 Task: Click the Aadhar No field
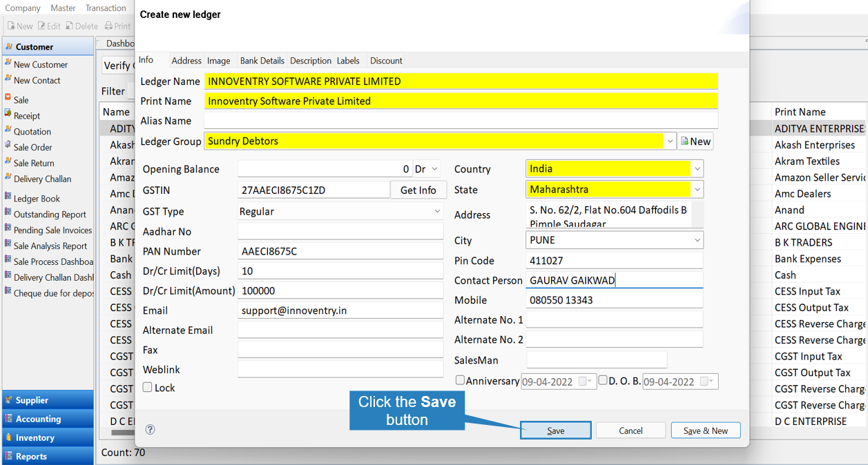[340, 231]
